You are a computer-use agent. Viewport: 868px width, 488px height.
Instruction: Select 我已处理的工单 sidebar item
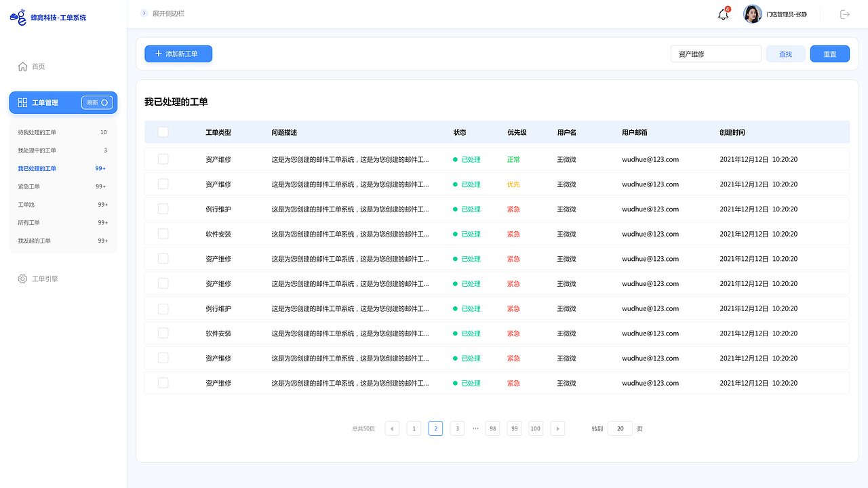coord(63,168)
